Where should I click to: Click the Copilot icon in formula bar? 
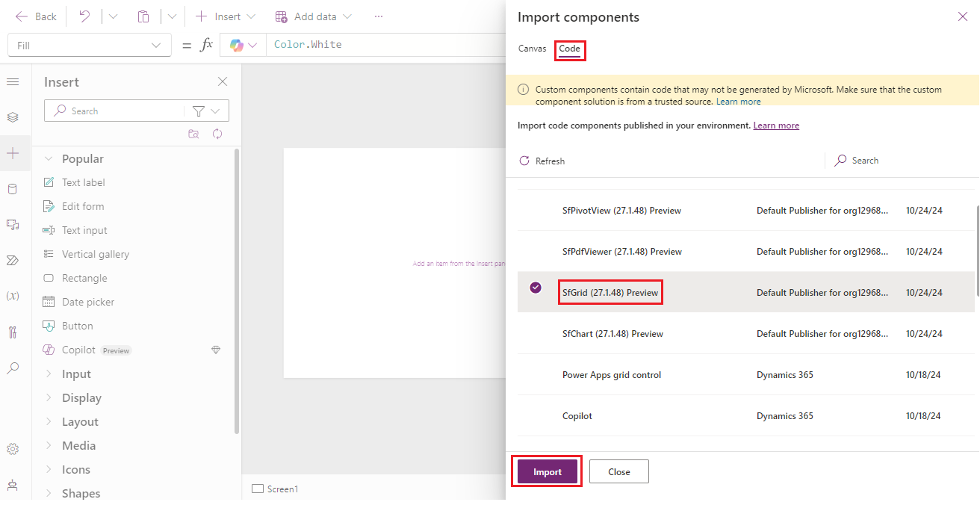(237, 45)
